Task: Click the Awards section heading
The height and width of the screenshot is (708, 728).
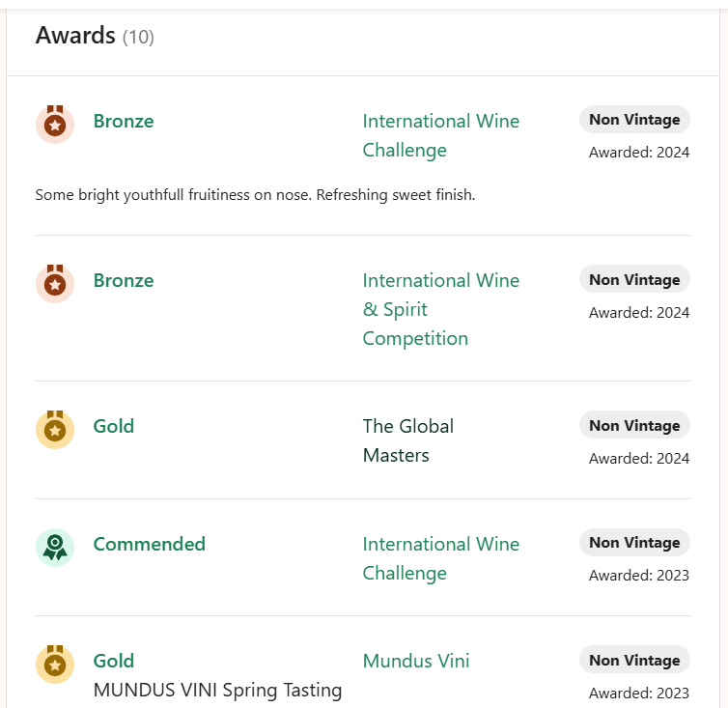Action: [x=76, y=36]
